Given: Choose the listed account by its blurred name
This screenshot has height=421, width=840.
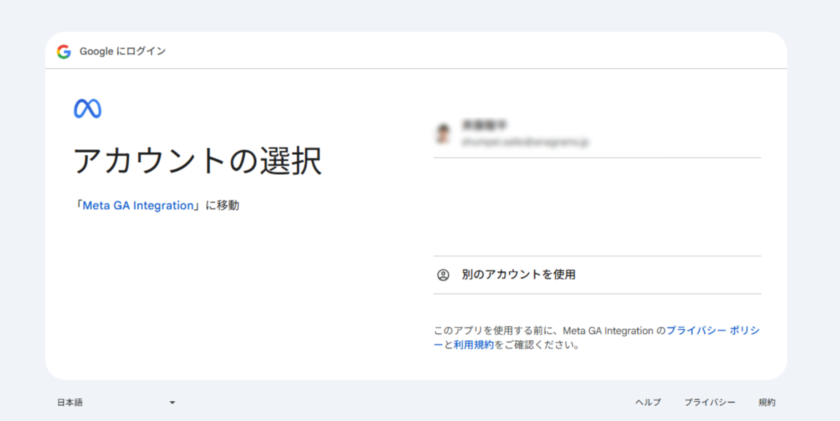Looking at the screenshot, I should 485,126.
